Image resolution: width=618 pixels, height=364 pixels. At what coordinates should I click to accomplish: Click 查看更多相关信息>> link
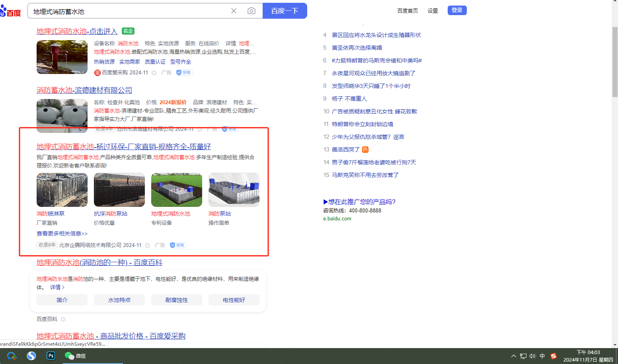[62, 234]
